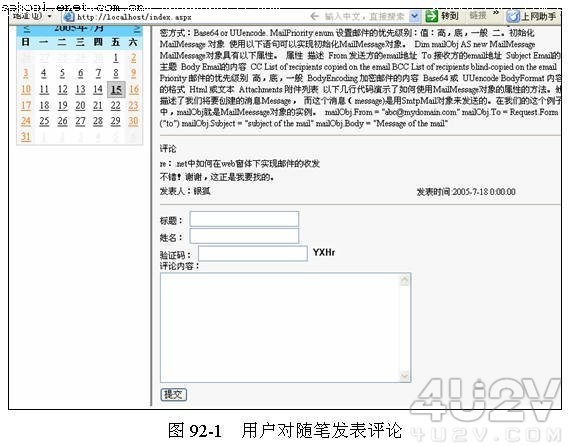The image size is (572, 446).
Task: Select day 12 in calendar
Action: [x=62, y=89]
